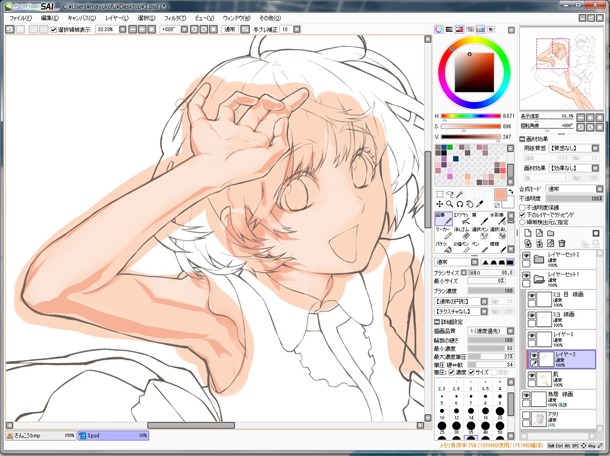Viewport: 610px width, 456px height.
Task: Choose the move layer tool
Action: [x=441, y=203]
